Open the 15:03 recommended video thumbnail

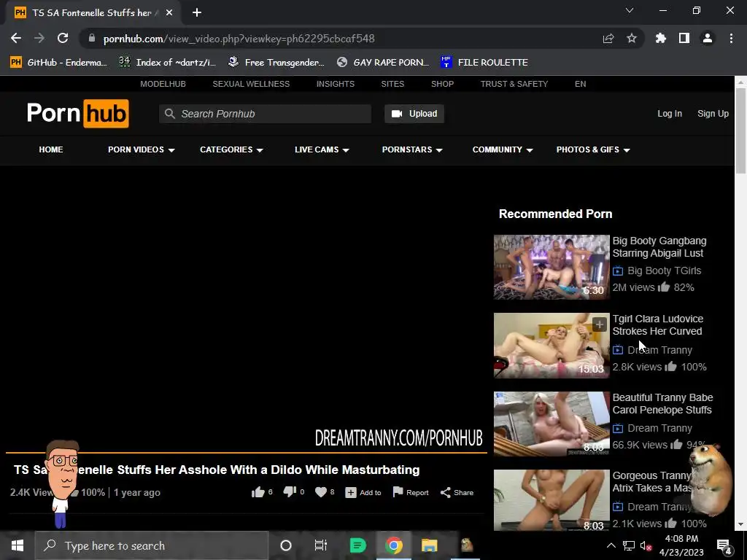[551, 345]
